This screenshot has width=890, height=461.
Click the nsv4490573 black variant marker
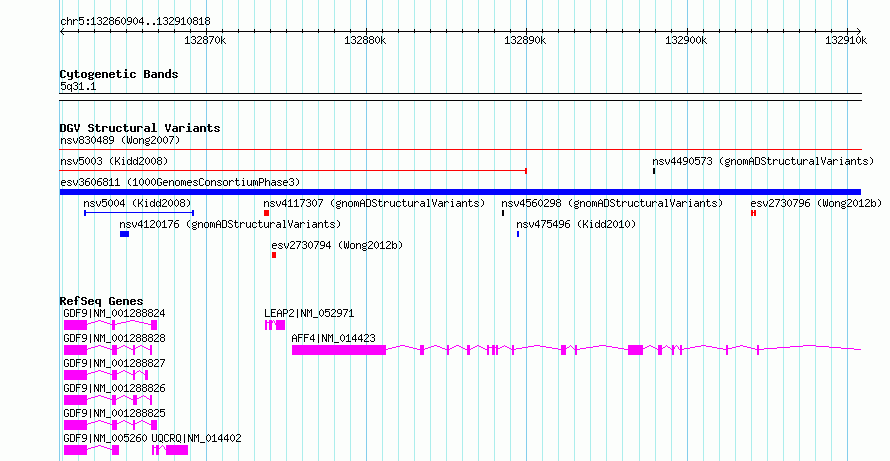coord(654,171)
